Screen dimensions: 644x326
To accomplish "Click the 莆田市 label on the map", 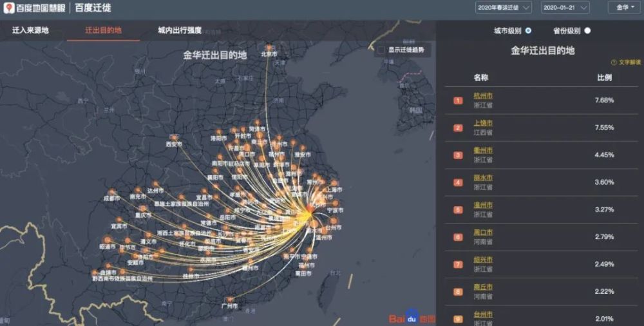I will (303, 273).
